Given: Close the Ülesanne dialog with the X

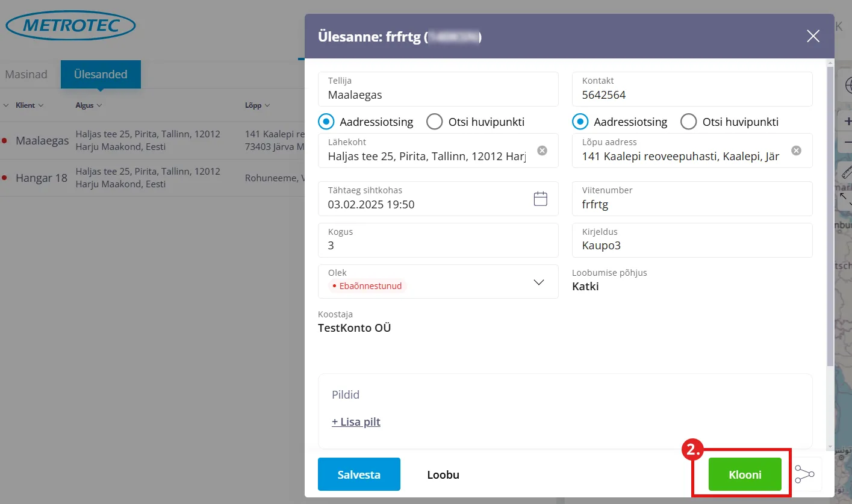Looking at the screenshot, I should coord(813,36).
